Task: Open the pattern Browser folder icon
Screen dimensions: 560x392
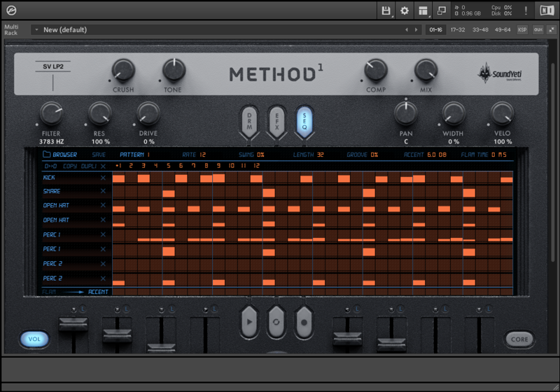Action: pos(46,155)
